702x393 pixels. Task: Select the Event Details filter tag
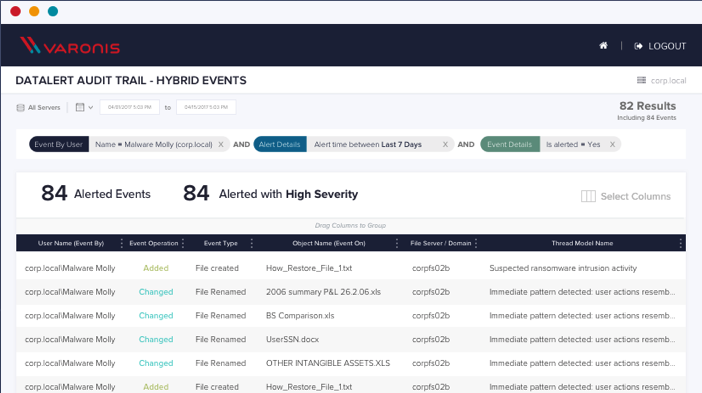tap(510, 145)
